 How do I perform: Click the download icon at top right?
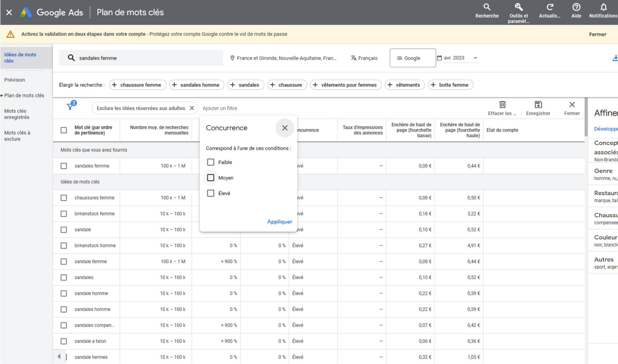615,58
